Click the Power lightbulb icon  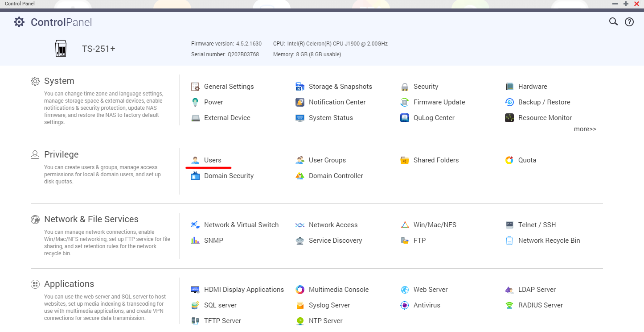195,102
